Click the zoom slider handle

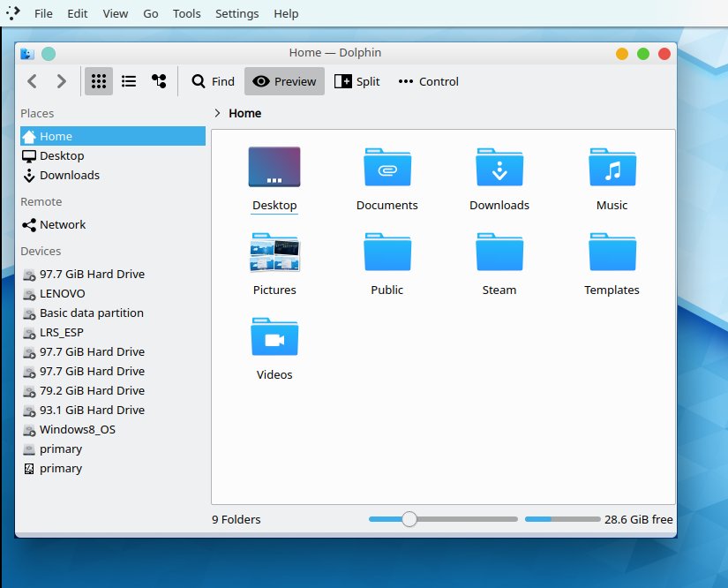click(409, 519)
